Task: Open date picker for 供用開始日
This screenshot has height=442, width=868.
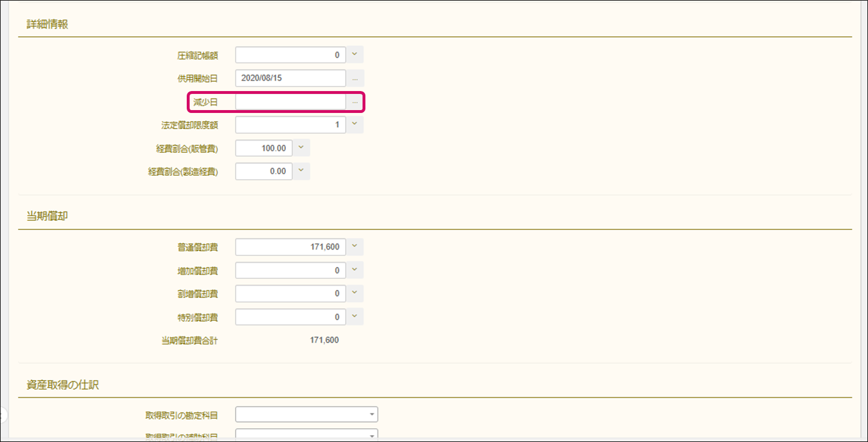Action: (x=355, y=78)
